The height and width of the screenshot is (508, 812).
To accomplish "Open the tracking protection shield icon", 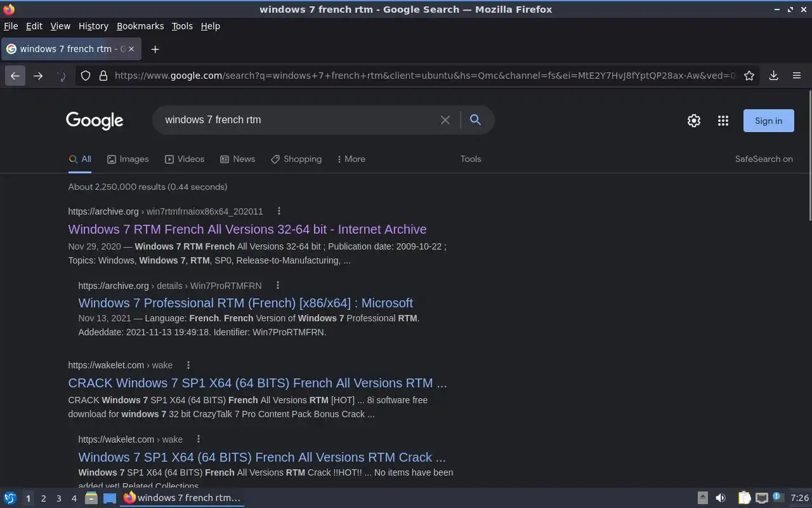I will [86, 76].
